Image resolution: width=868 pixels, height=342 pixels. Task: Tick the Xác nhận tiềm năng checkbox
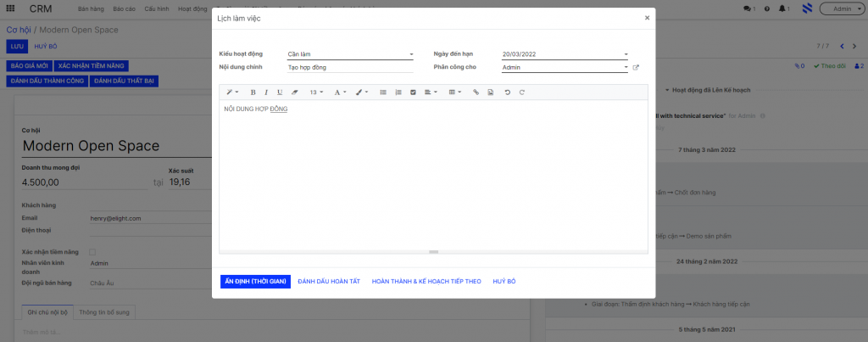92,252
